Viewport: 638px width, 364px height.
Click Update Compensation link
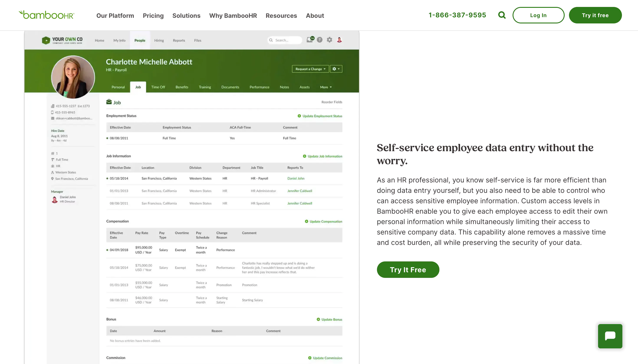326,221
